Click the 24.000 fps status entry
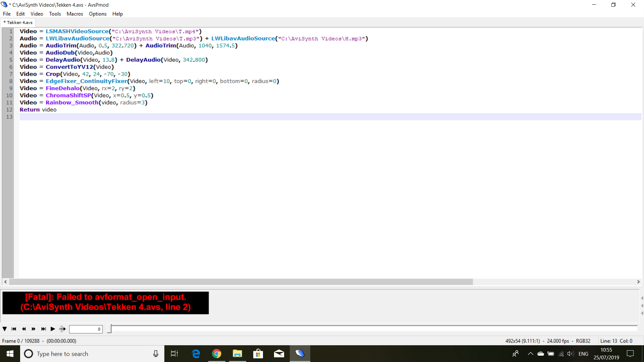Viewport: 644px width, 362px height. click(x=558, y=341)
